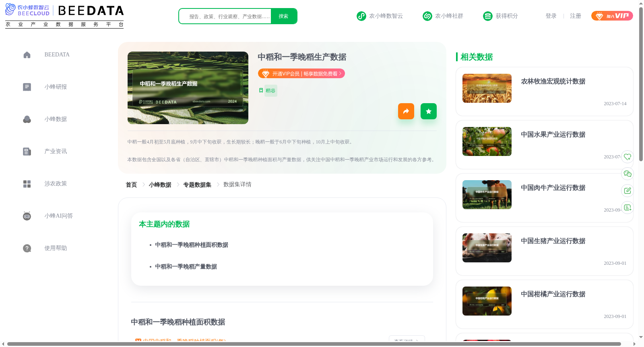Open 中稻和一季晚稻种植面积数据 list item

pos(192,245)
